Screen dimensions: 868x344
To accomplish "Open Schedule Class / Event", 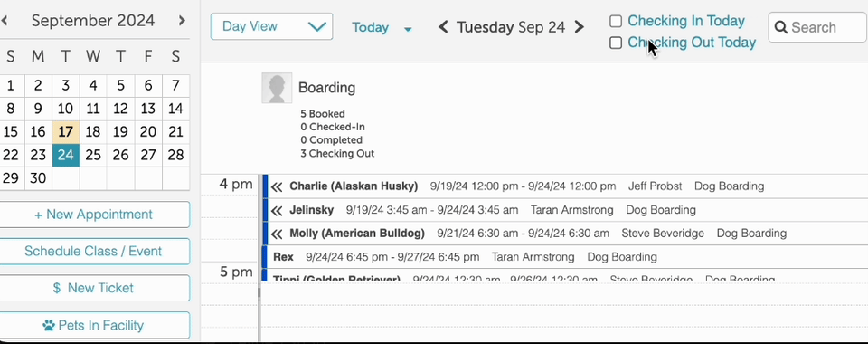I will [93, 251].
